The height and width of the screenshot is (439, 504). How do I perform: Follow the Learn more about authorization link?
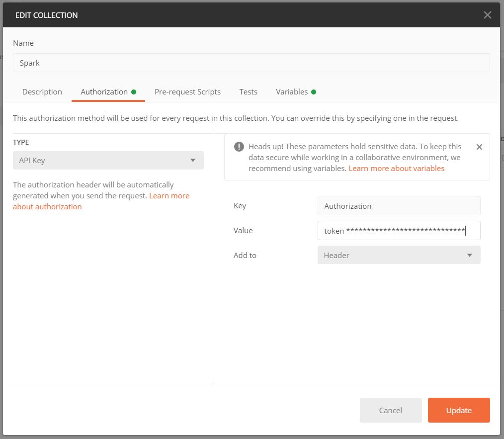coord(47,206)
